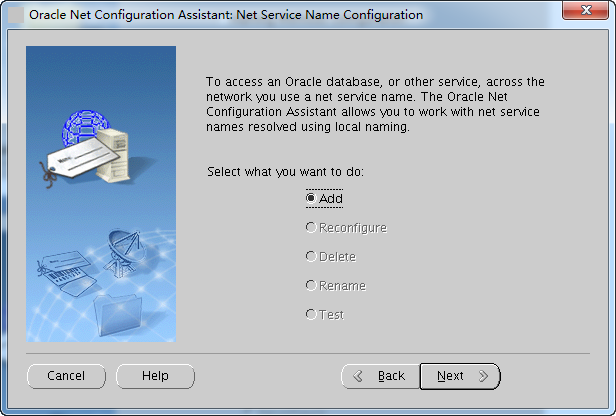Select the Add radio button
Screen dimensions: 616x416
coord(311,198)
